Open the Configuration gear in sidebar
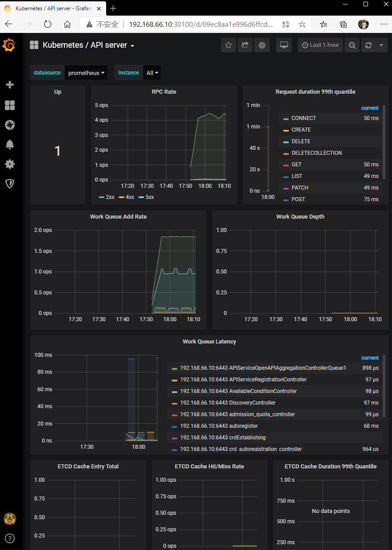Viewport: 392px width, 550px height. 9,164
